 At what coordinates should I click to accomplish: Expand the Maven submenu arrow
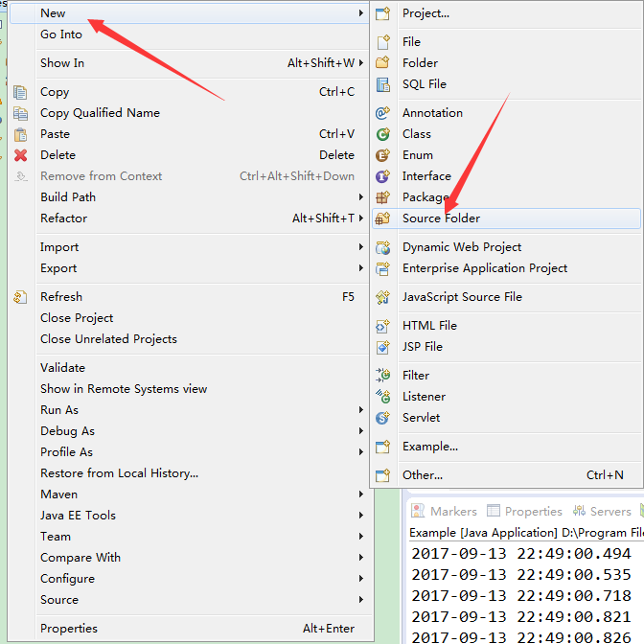pos(360,494)
